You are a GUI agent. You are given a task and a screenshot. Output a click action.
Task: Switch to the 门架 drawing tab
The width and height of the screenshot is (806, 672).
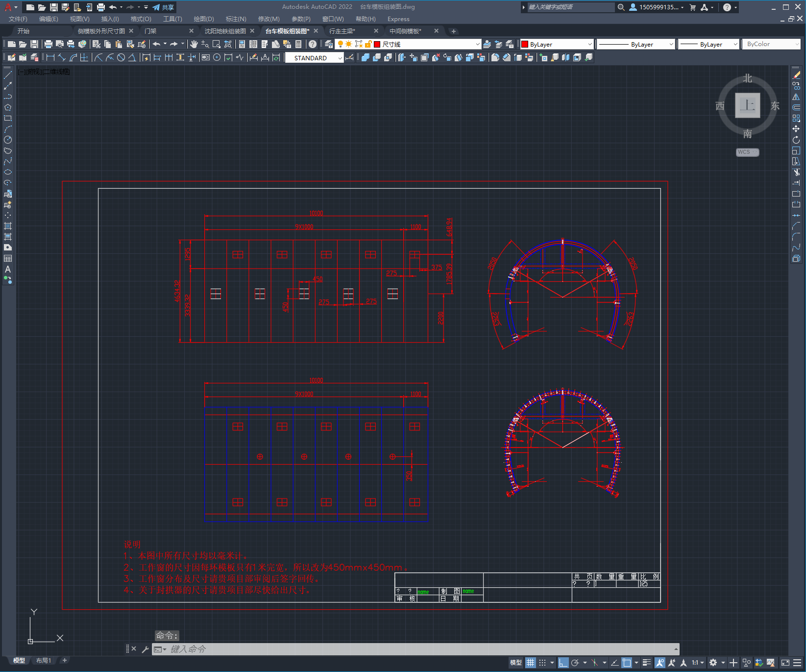150,31
